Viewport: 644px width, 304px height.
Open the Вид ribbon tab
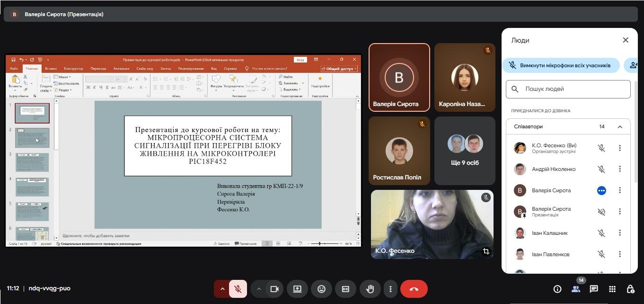click(214, 69)
